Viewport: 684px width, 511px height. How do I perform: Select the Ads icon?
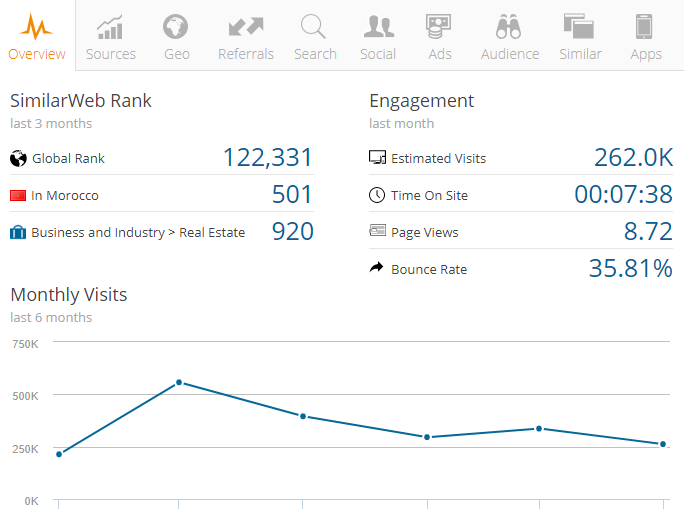tap(439, 26)
